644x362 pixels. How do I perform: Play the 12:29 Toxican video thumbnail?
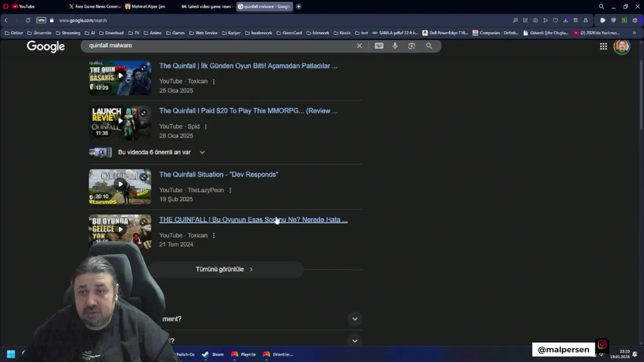point(120,78)
